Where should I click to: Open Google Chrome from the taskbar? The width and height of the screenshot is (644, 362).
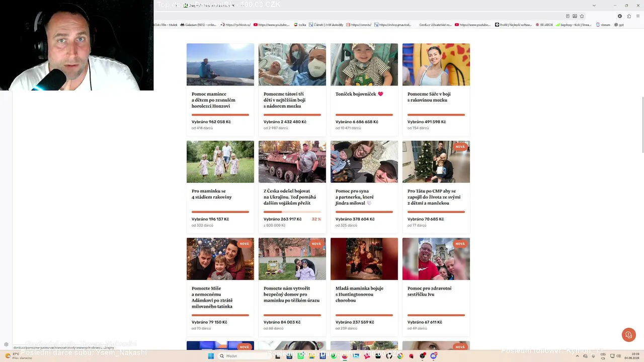tap(400, 356)
